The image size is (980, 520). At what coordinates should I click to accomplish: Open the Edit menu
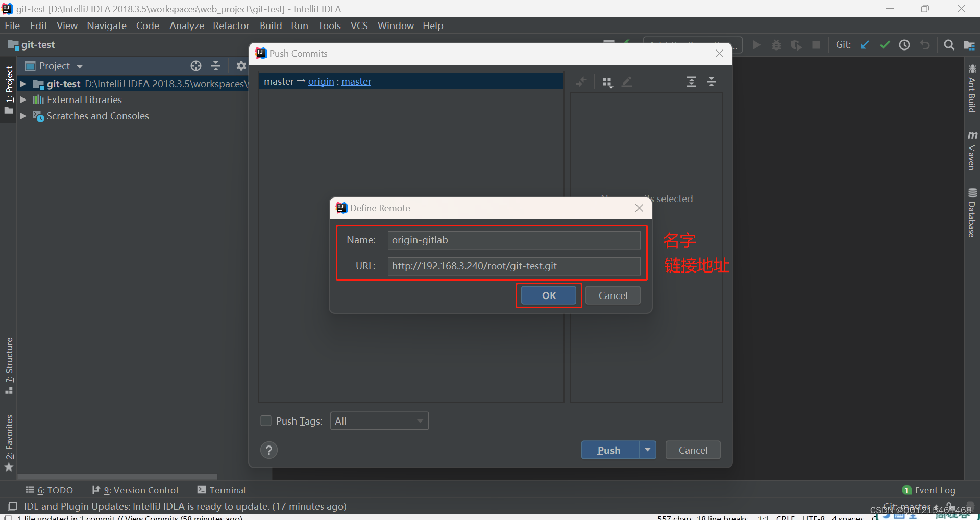click(x=38, y=26)
